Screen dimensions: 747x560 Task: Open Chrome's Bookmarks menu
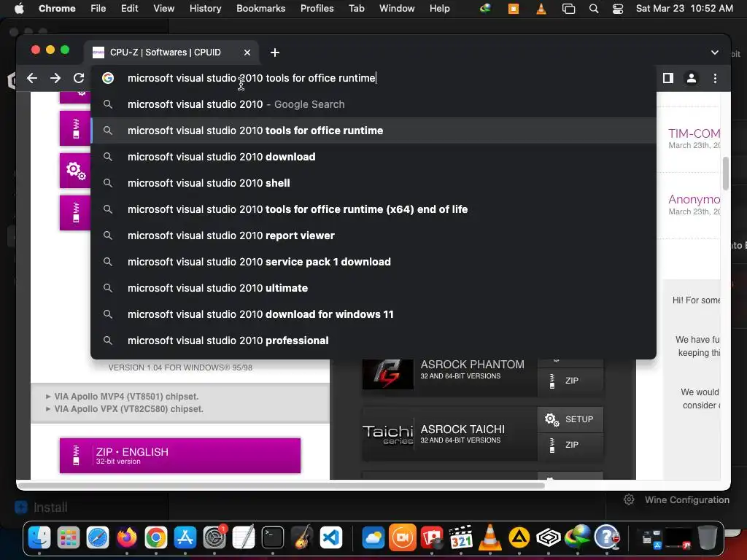coord(260,8)
